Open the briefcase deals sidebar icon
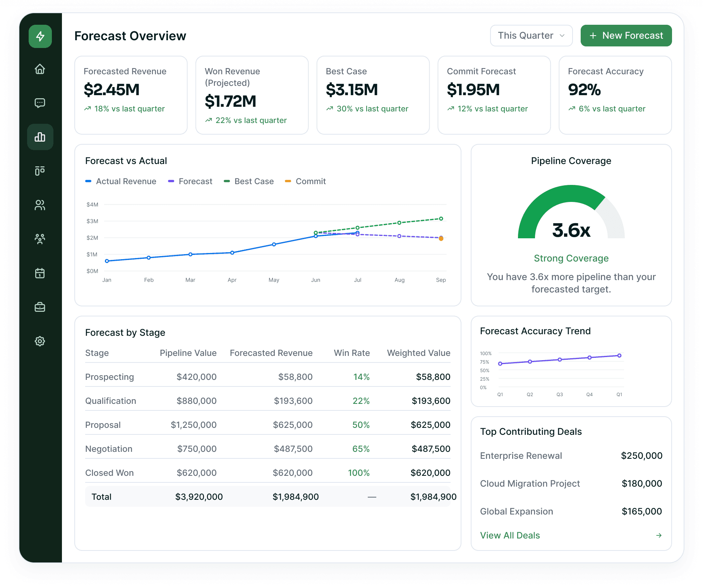703x588 pixels. click(40, 307)
